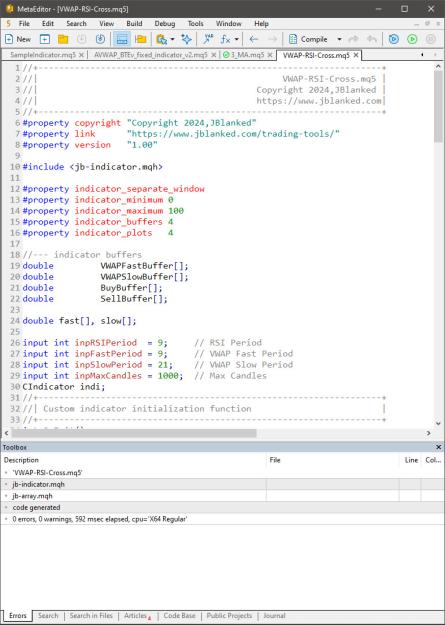This screenshot has width=445, height=625.
Task: Open a file with the folder icon
Action: [x=63, y=39]
